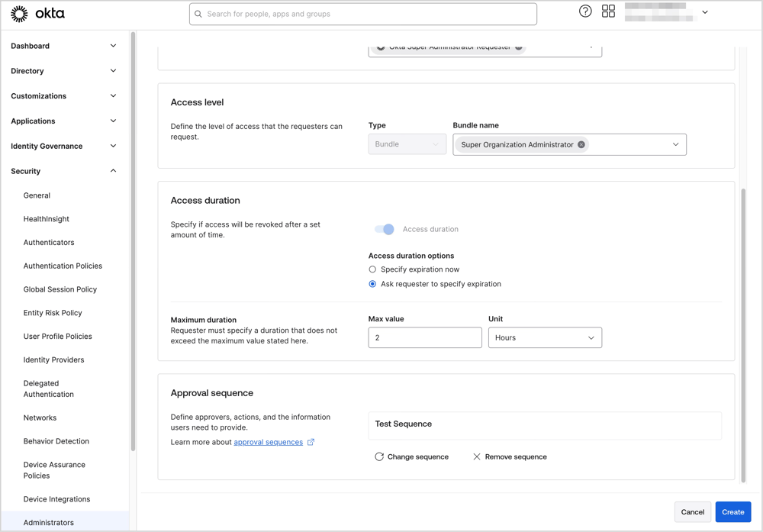Open Device Assurance Policies page
This screenshot has height=532, width=763.
pyautogui.click(x=54, y=470)
